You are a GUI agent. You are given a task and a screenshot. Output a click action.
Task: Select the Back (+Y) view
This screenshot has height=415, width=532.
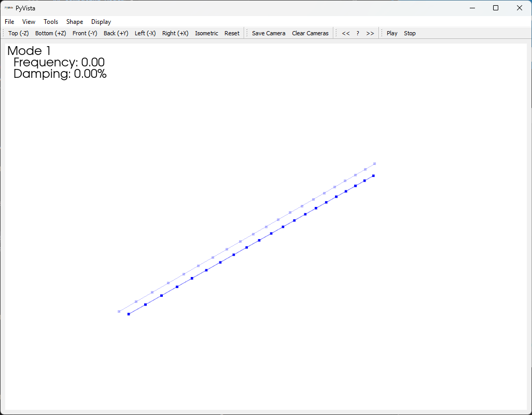(x=116, y=33)
